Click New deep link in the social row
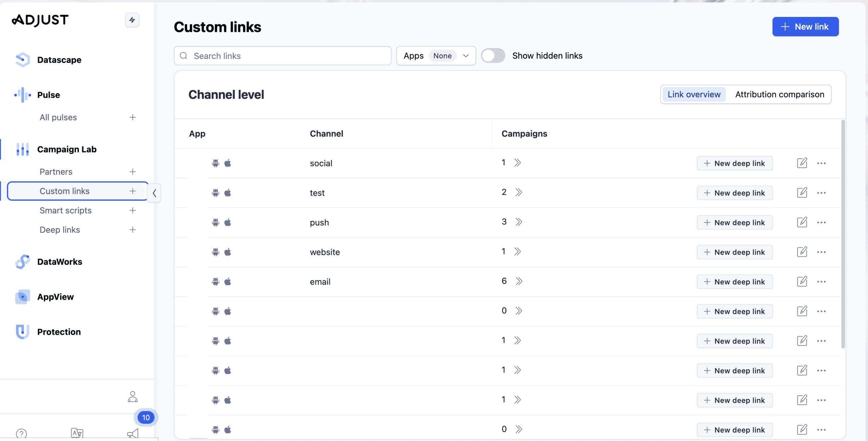Viewport: 868px width, 441px height. click(x=735, y=163)
